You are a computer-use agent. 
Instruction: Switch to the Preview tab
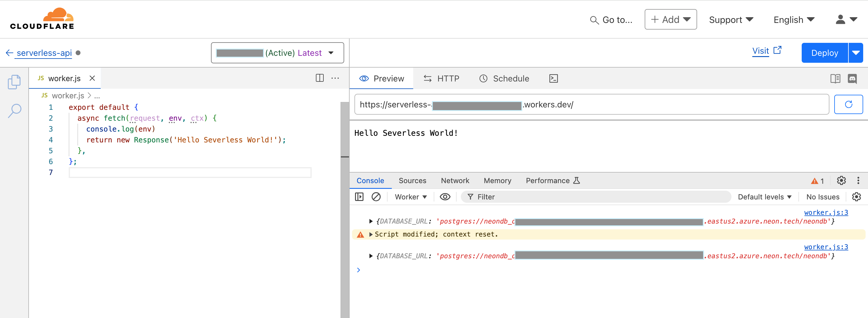pos(382,78)
